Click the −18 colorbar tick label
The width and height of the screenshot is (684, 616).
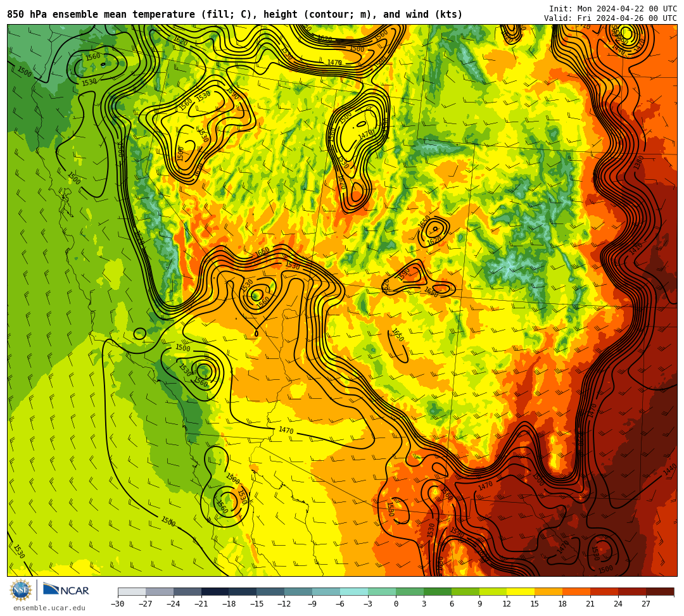[229, 604]
